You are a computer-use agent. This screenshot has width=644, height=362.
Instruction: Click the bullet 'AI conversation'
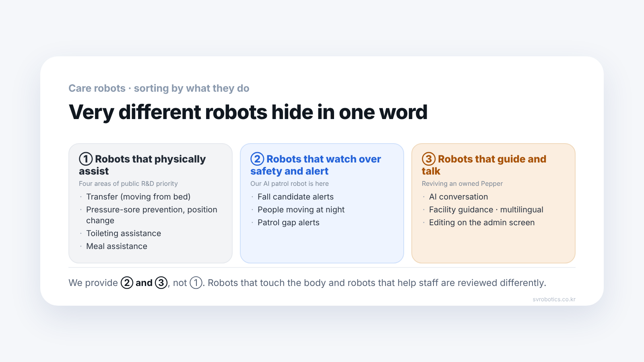pyautogui.click(x=458, y=197)
